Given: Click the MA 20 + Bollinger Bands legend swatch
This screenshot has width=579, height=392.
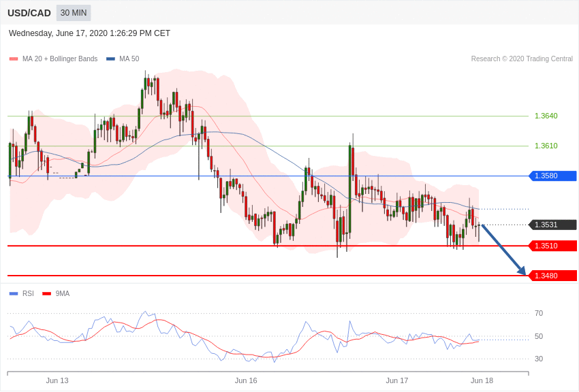Looking at the screenshot, I should (14, 59).
